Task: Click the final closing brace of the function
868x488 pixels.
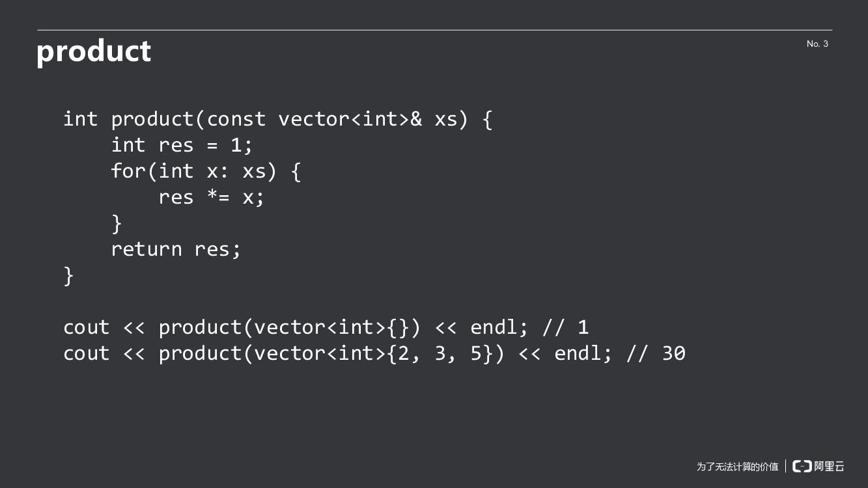Action: pos(69,275)
